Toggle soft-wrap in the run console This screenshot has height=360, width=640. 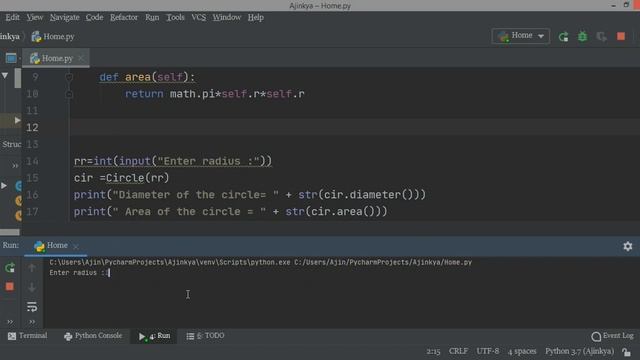[32, 307]
